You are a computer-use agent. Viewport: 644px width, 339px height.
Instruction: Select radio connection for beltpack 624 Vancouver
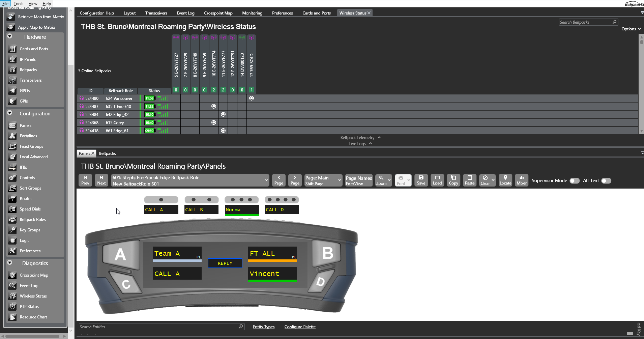point(252,98)
